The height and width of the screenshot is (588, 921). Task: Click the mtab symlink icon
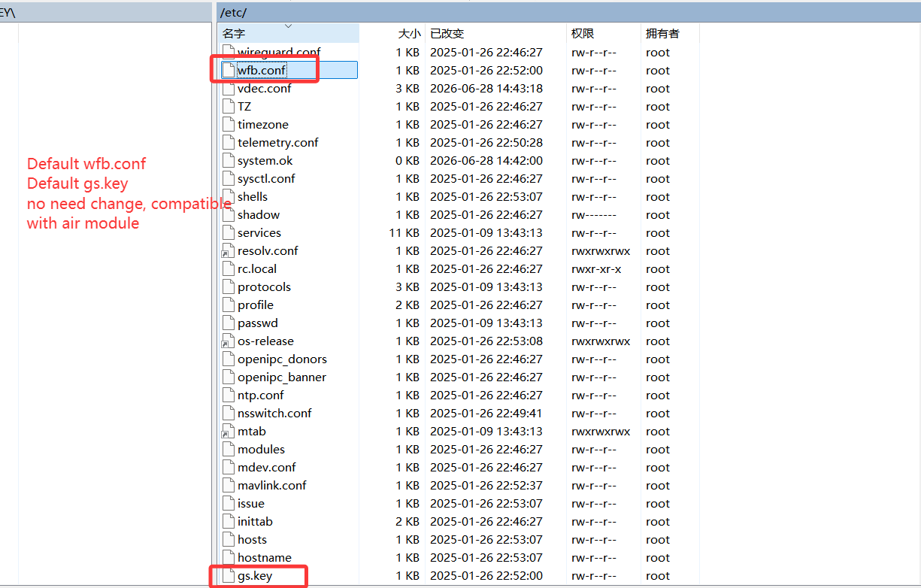click(229, 431)
